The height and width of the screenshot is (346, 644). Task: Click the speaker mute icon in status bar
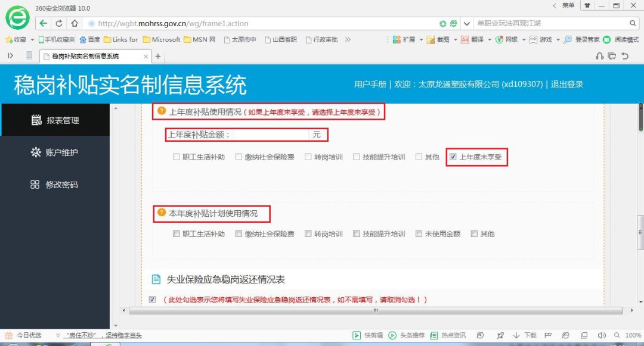[602, 335]
